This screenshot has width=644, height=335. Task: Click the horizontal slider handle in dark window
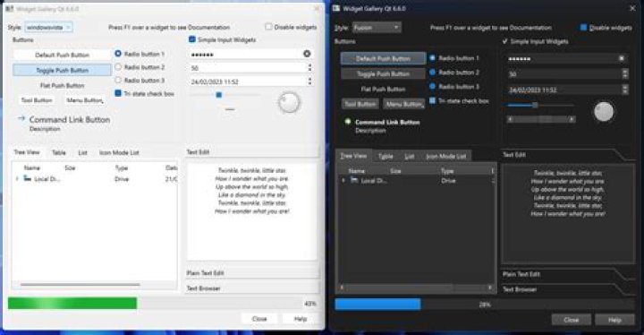[x=535, y=105]
